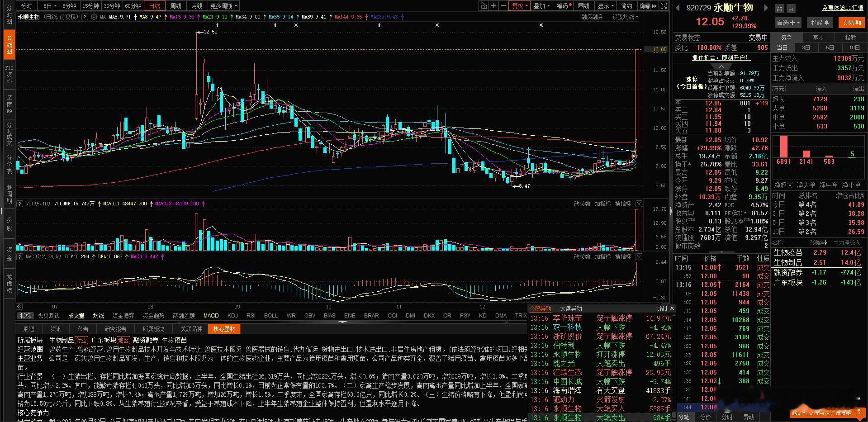The image size is (868, 422).
Task: Click 换指标 in MACD panel
Action: click(623, 257)
